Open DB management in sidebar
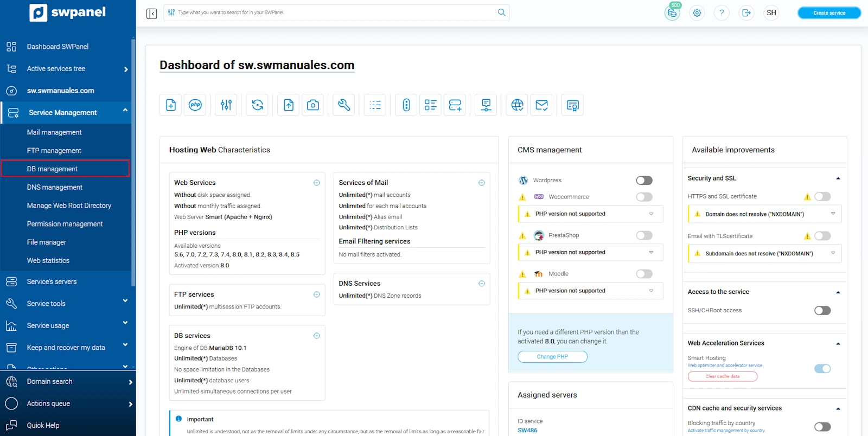Image resolution: width=868 pixels, height=436 pixels. (x=53, y=169)
